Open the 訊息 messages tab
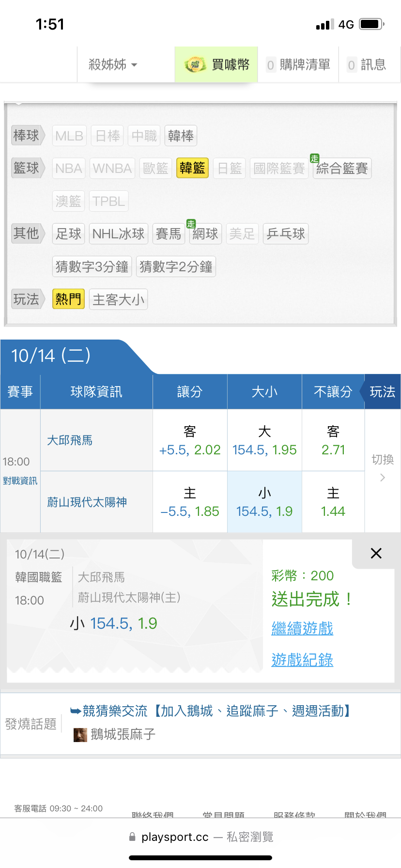401x868 pixels. (x=367, y=64)
